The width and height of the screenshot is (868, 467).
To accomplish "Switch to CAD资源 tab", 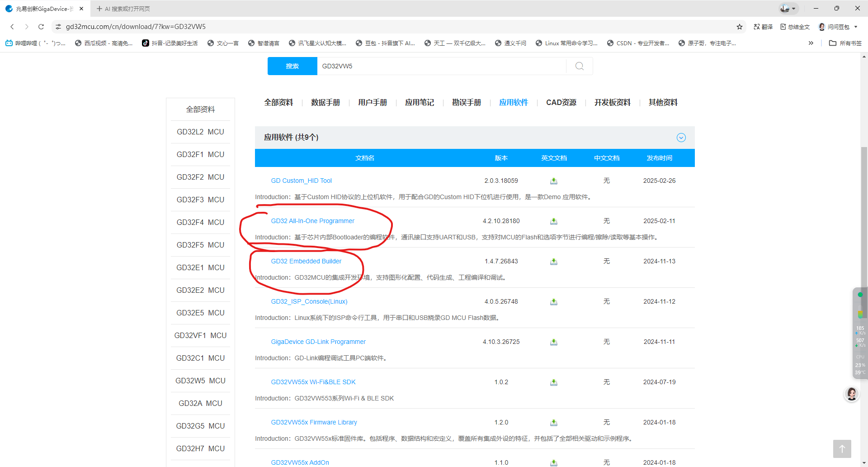I will coord(561,103).
